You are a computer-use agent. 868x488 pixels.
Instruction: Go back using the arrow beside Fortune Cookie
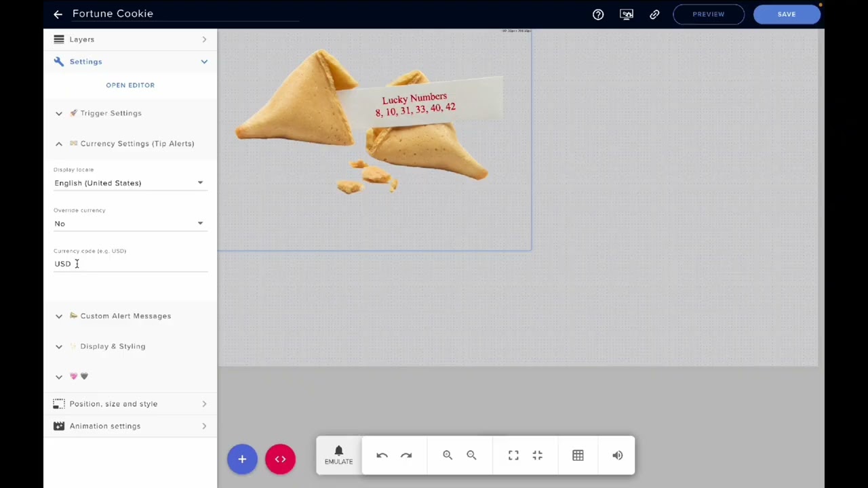click(58, 14)
